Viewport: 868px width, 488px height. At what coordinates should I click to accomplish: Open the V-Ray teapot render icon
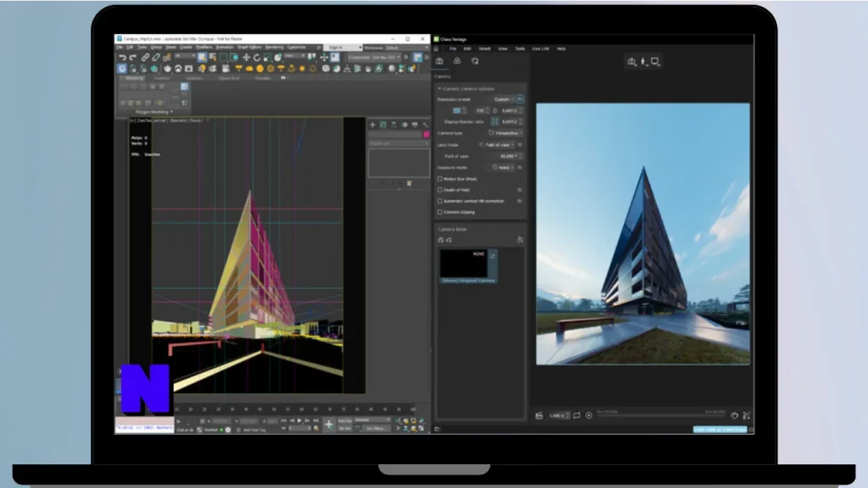coord(167,69)
